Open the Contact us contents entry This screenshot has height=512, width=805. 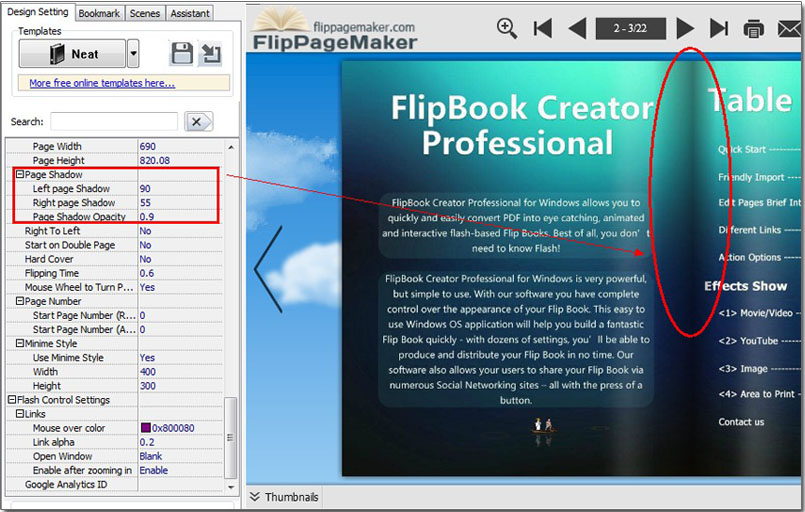click(x=741, y=422)
